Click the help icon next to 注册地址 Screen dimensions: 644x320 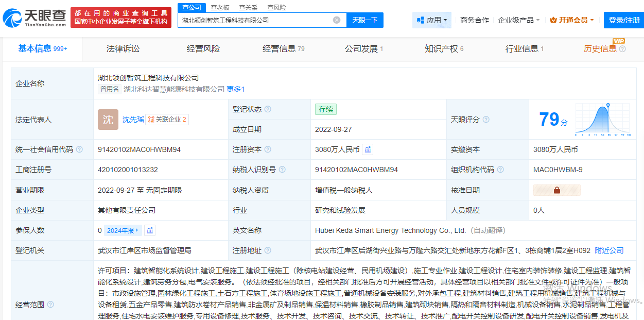(268, 250)
